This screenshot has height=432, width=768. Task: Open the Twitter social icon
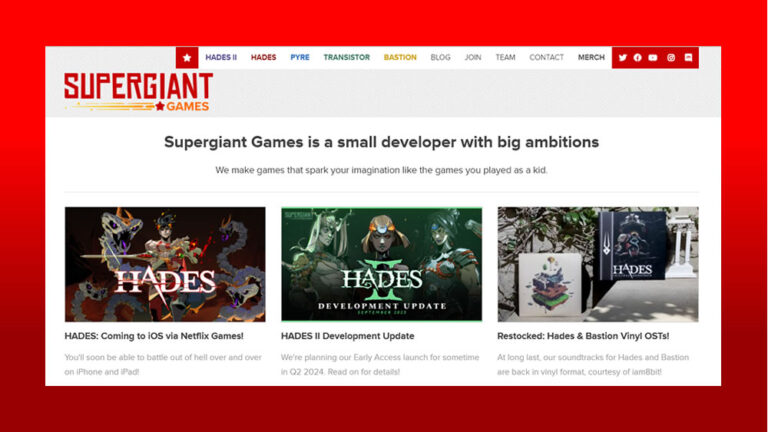pos(623,58)
